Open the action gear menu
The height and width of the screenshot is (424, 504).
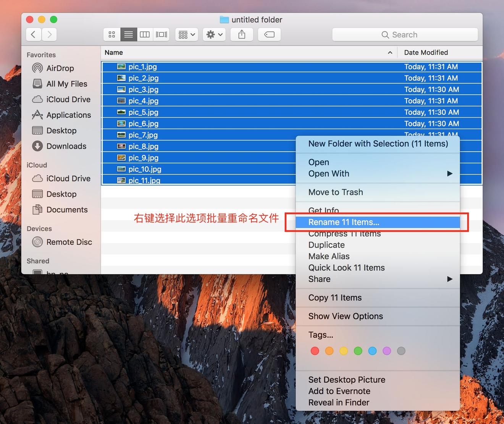214,34
